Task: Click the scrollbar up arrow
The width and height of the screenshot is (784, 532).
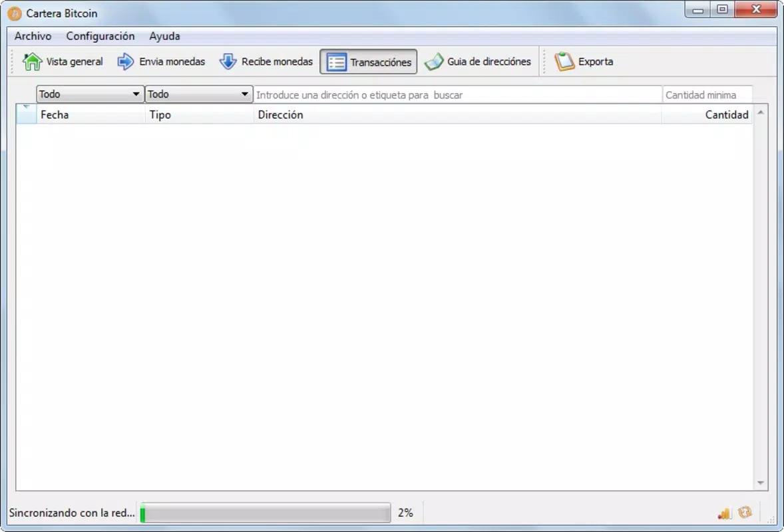Action: (x=761, y=112)
